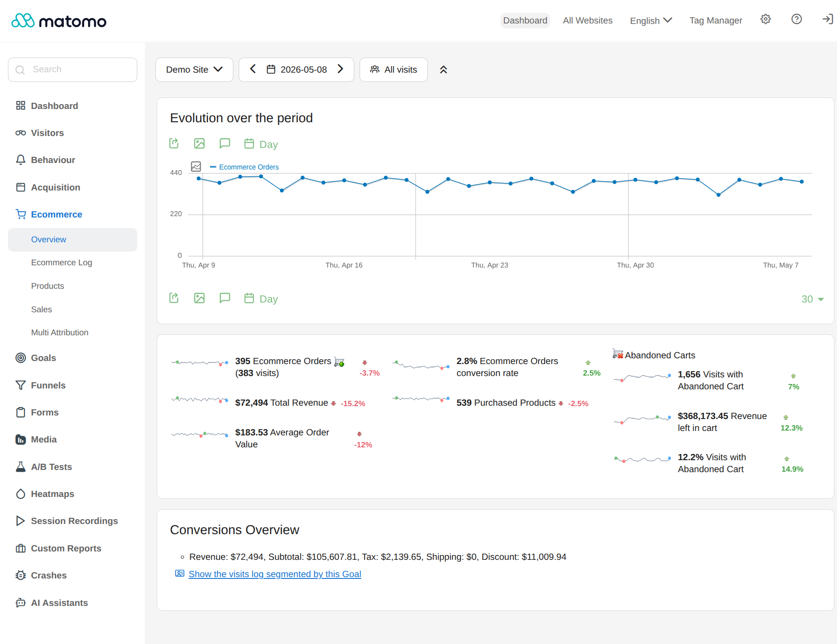Image resolution: width=837 pixels, height=644 pixels.
Task: Click the 1,656 Visits with Abandoned Cart sparkline
Action: 642,378
